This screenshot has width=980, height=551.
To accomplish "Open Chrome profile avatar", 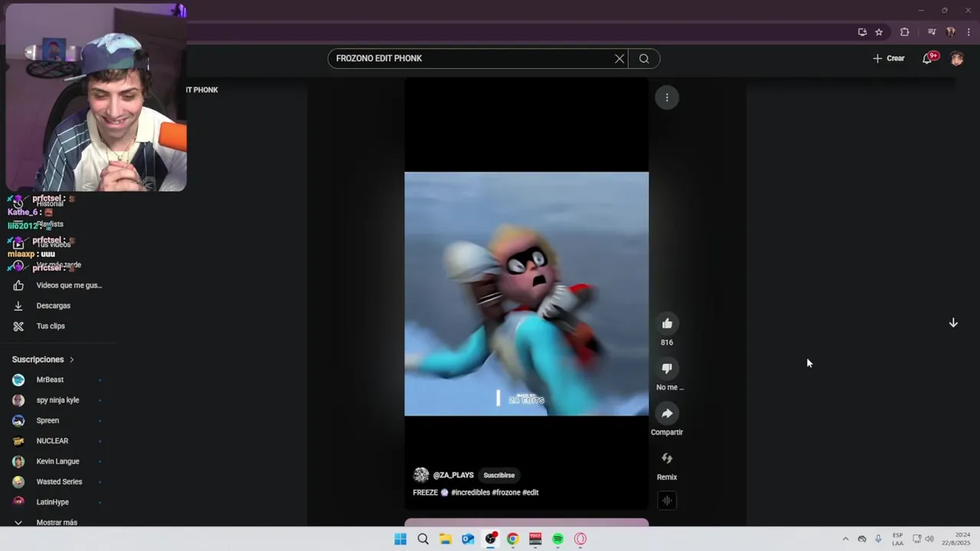I will [950, 32].
